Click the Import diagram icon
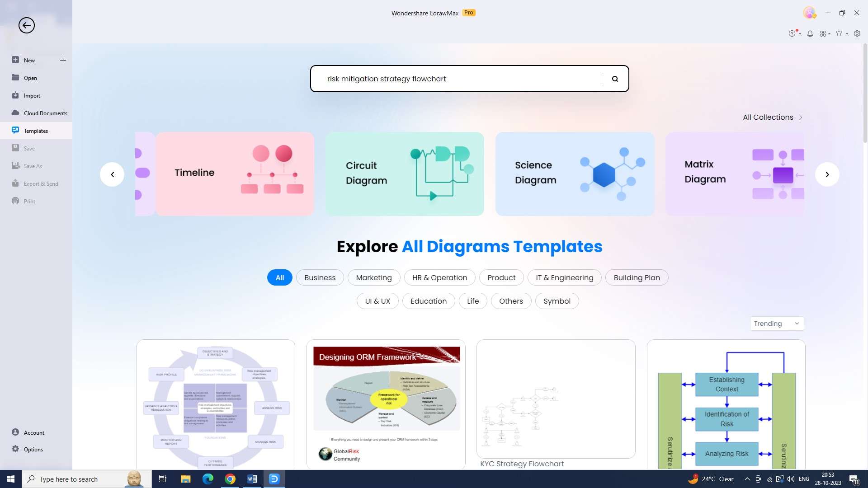Image resolution: width=868 pixels, height=488 pixels. pos(15,95)
